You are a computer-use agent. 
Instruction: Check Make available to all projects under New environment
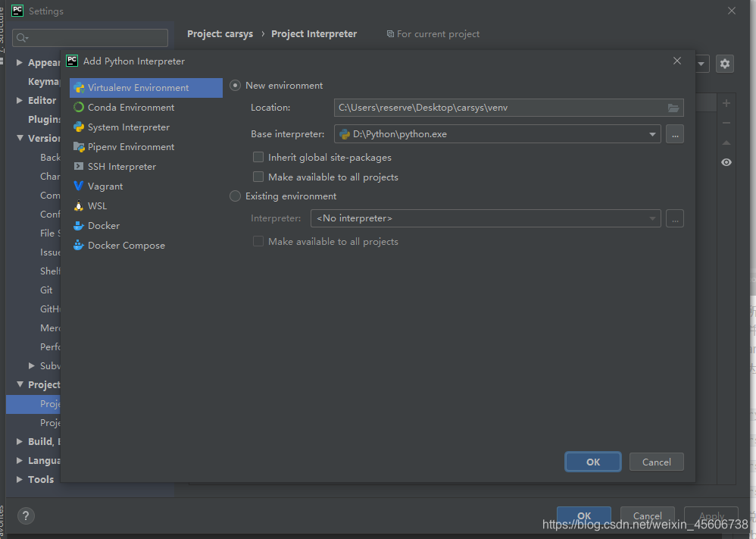258,177
